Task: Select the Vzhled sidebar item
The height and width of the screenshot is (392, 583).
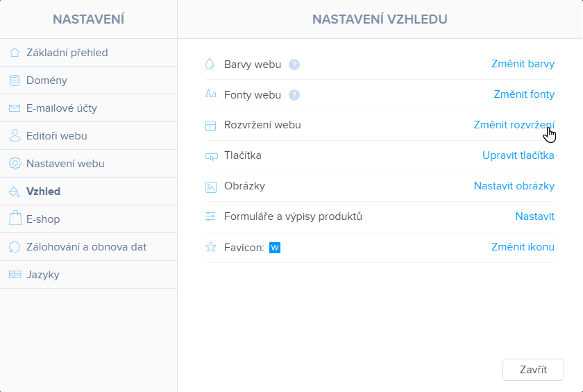Action: [89, 191]
